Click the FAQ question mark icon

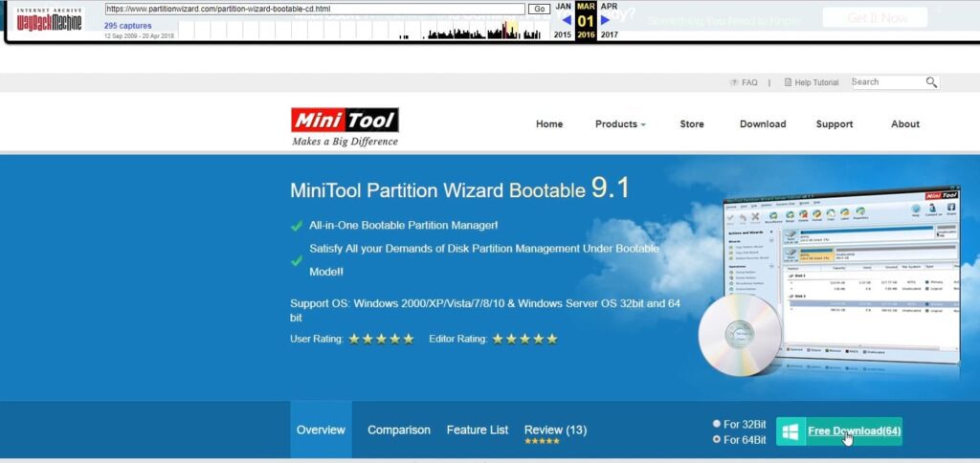click(734, 82)
